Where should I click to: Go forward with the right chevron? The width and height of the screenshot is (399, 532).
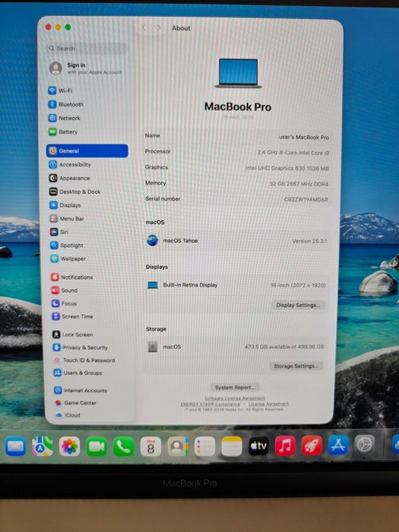[159, 28]
